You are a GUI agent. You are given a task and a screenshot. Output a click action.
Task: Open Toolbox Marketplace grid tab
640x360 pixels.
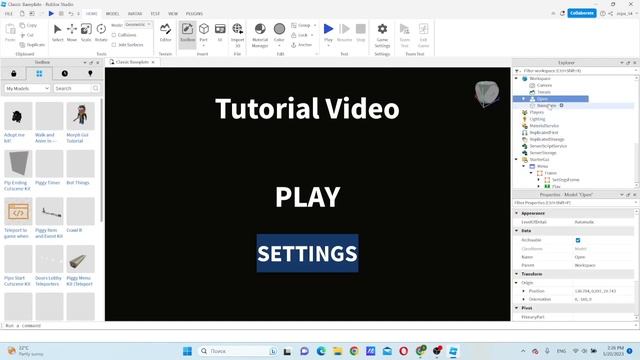click(39, 73)
